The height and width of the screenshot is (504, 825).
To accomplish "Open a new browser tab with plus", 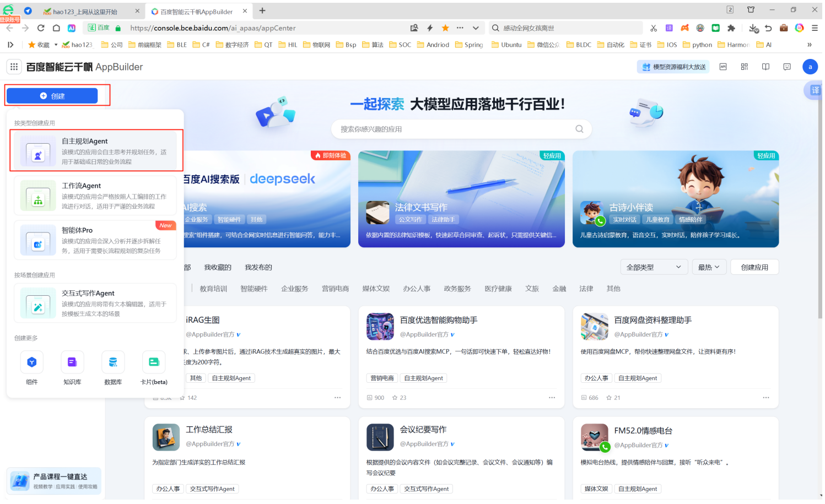I will click(x=262, y=10).
